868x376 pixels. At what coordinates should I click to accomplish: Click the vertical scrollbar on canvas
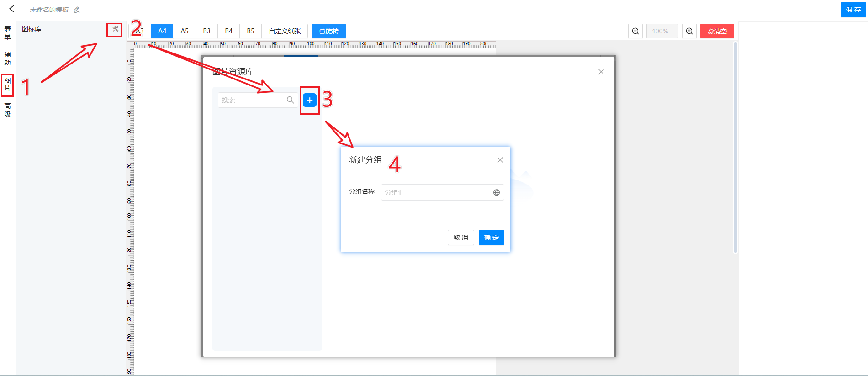tap(735, 146)
